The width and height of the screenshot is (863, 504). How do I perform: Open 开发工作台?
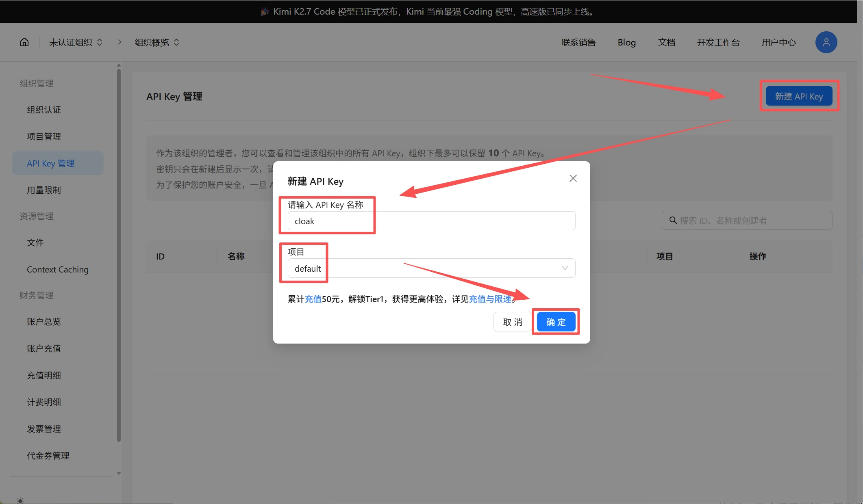pyautogui.click(x=718, y=42)
